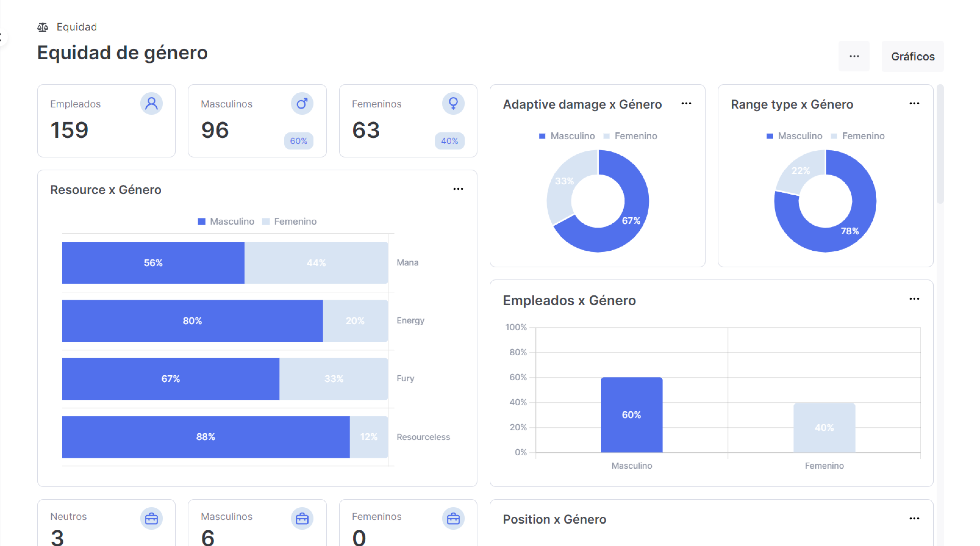This screenshot has width=980, height=546.
Task: Open Resource x Género options menu
Action: (458, 189)
